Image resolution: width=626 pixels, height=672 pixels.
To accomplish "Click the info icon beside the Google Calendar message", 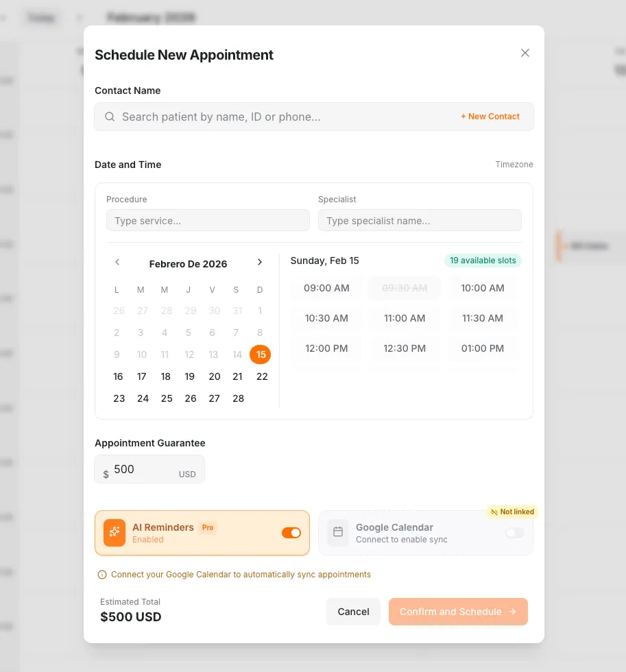I will click(x=101, y=575).
